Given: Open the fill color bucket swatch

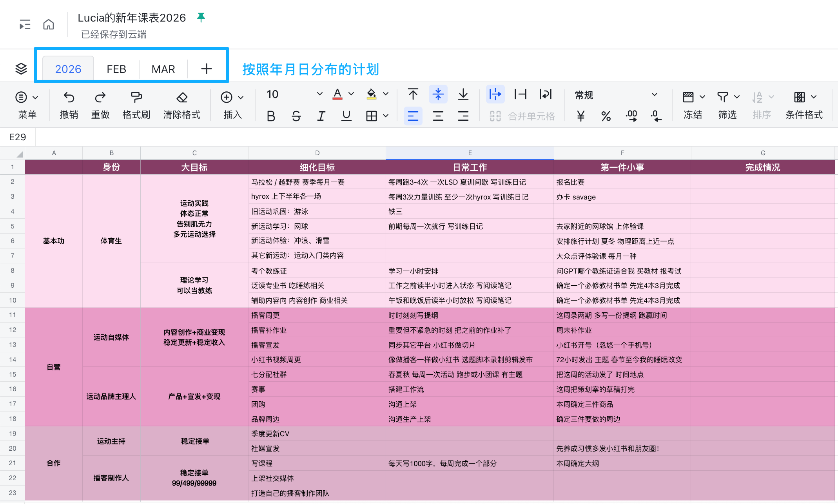Looking at the screenshot, I should coord(371,94).
